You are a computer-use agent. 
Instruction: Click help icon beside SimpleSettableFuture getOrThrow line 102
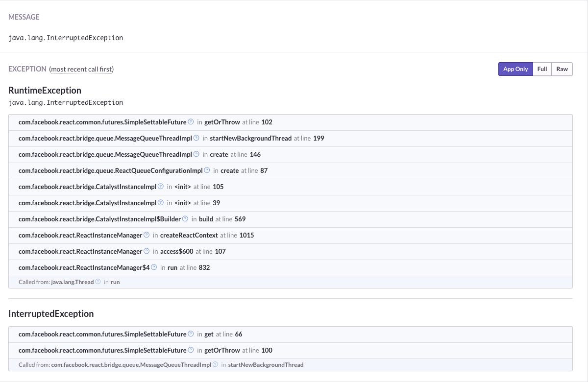pyautogui.click(x=191, y=122)
